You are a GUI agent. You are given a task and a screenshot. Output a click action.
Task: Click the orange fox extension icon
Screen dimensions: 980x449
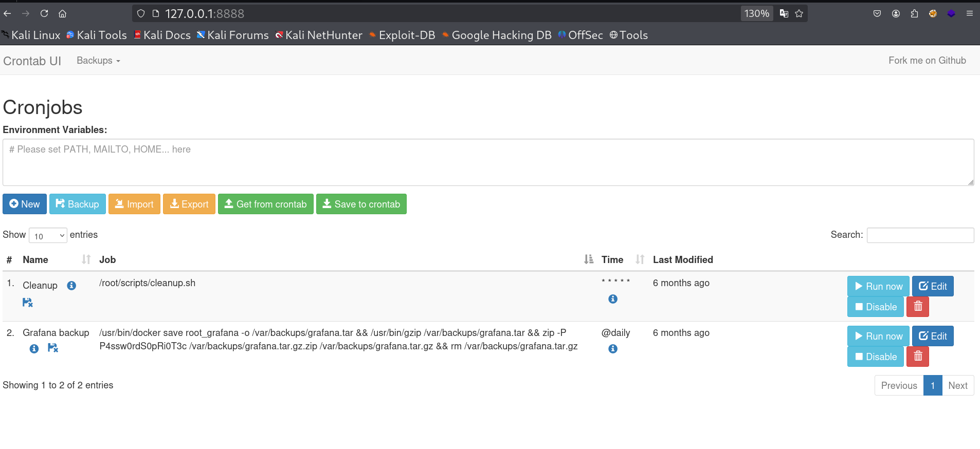[933, 13]
